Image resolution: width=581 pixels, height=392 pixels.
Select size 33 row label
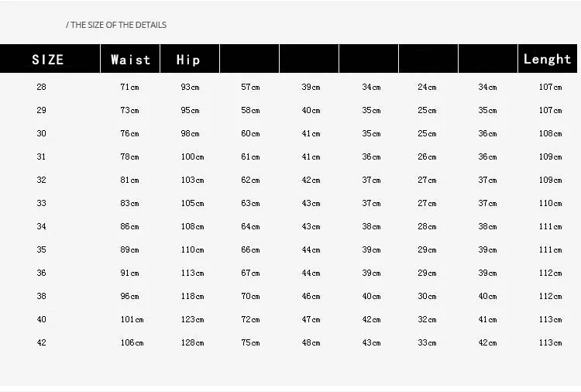coord(42,203)
